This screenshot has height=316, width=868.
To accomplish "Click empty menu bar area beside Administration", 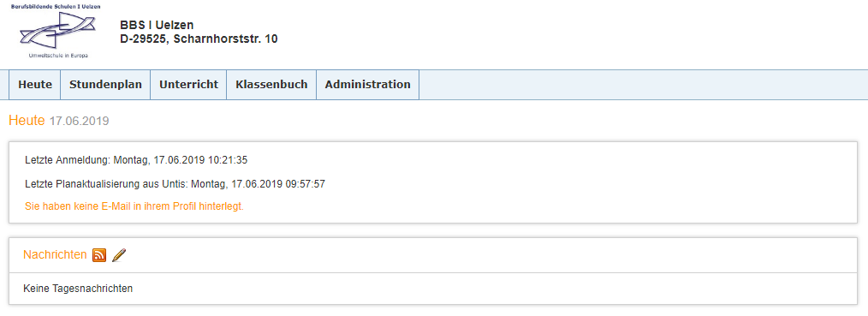I will [x=642, y=85].
